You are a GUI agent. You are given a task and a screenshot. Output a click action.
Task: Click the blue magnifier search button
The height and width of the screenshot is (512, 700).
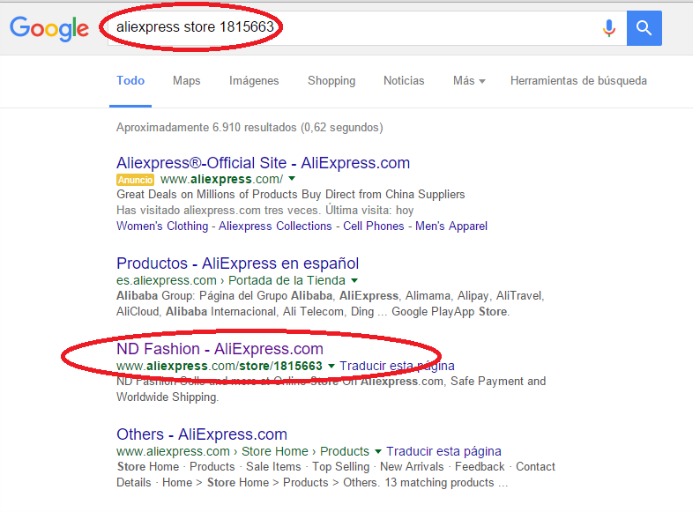click(644, 28)
